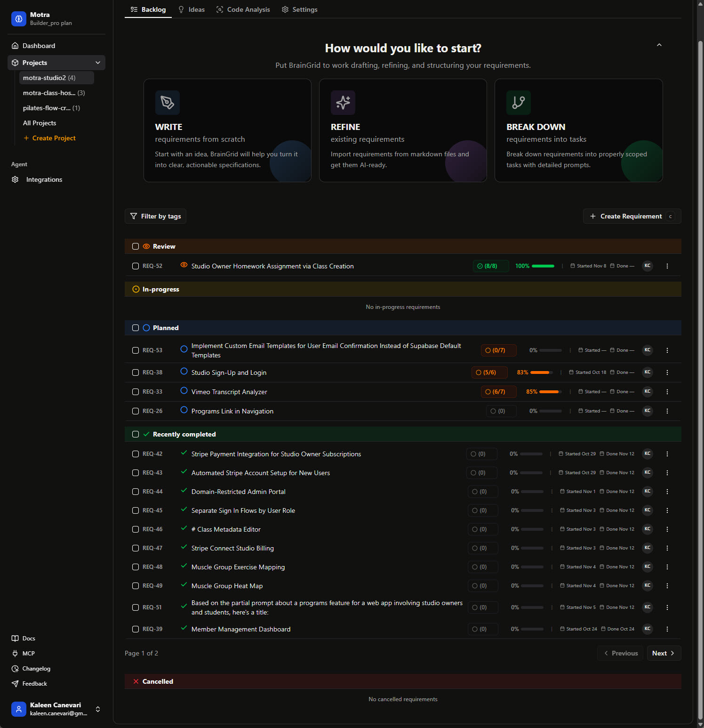Collapse the 'How would you like to start' panel
Viewport: 704px width, 728px height.
[x=659, y=45]
